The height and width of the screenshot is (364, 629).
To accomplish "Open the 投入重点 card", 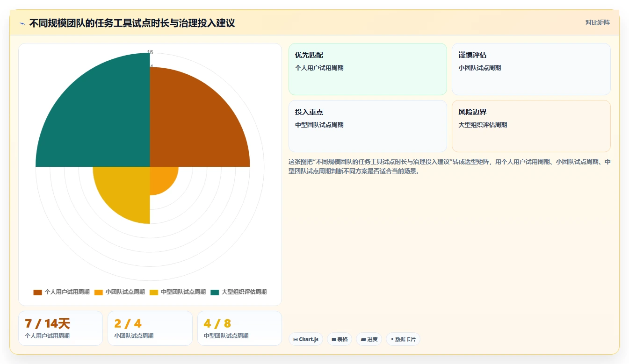I will [x=368, y=126].
